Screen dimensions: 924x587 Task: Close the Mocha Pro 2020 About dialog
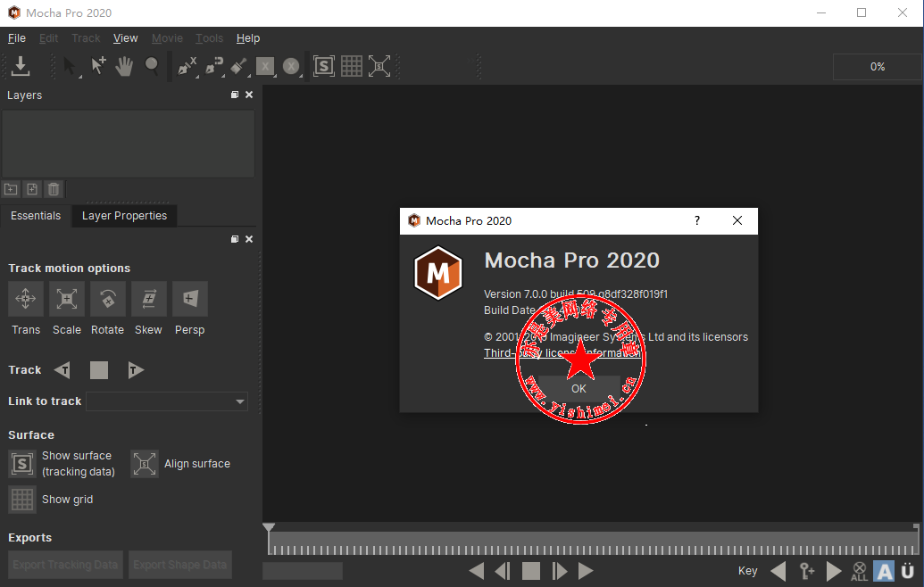[x=737, y=220]
